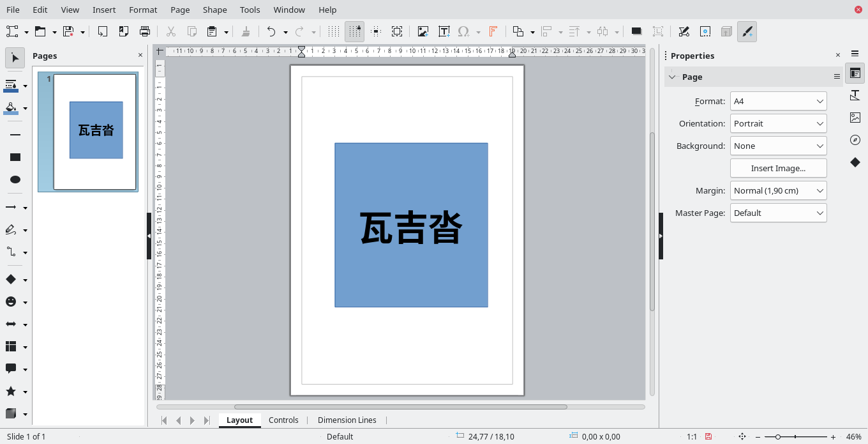Disable Show Draw Functions toolbar toggle

click(x=747, y=31)
